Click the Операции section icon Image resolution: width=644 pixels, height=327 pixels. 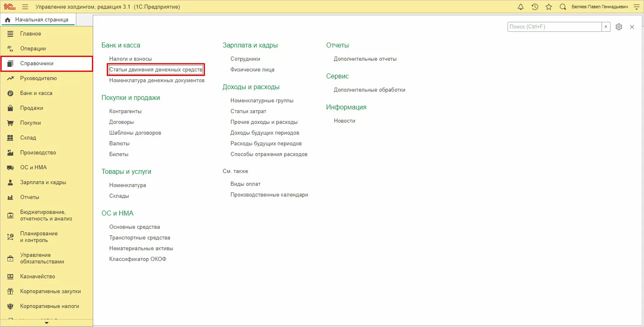(11, 49)
